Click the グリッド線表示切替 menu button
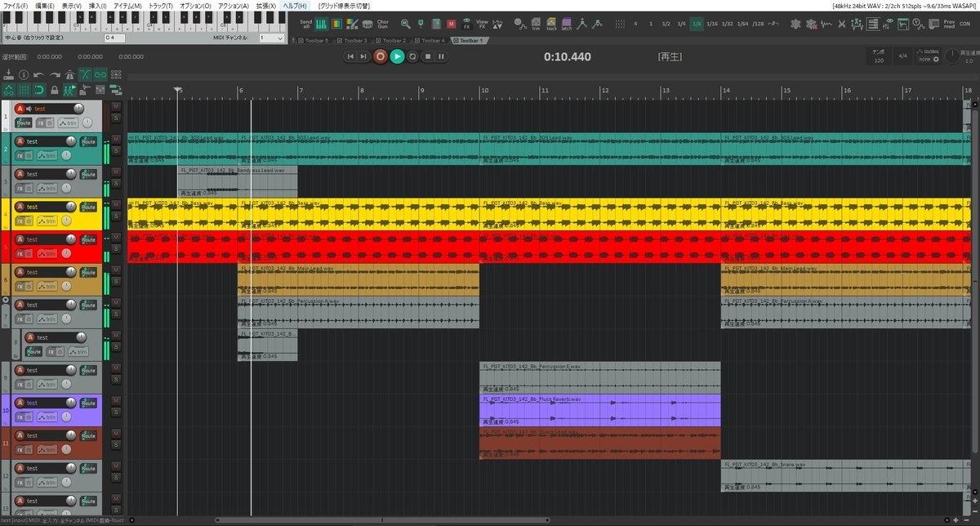 click(x=344, y=6)
